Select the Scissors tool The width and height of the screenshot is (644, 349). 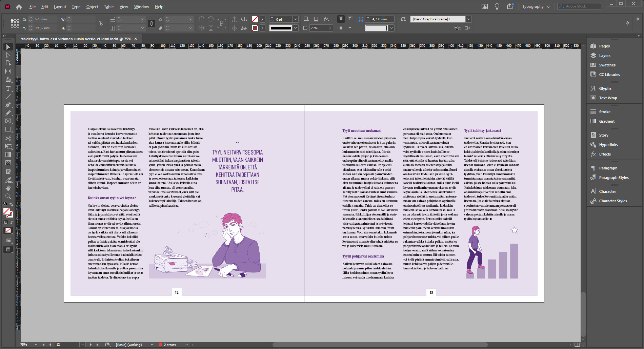click(8, 138)
